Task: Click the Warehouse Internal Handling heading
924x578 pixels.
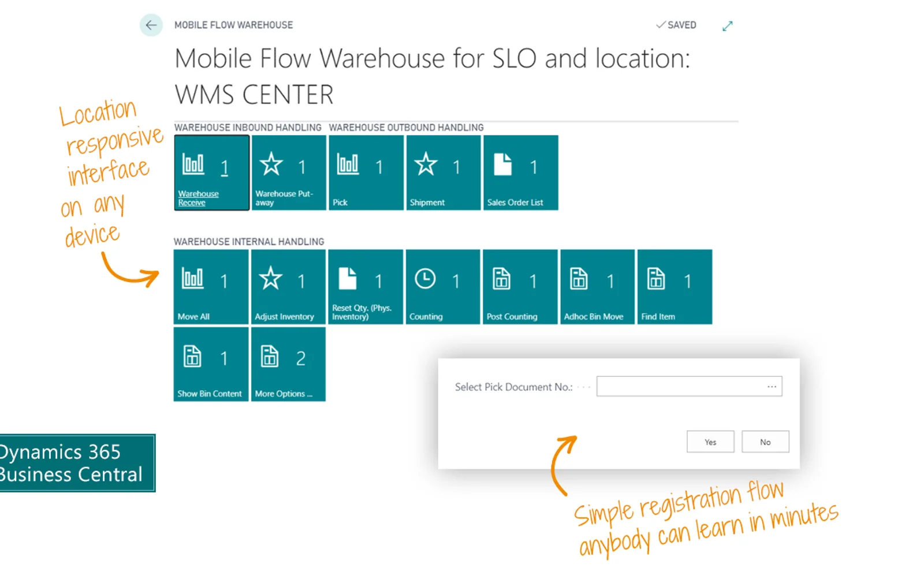Action: 249,242
